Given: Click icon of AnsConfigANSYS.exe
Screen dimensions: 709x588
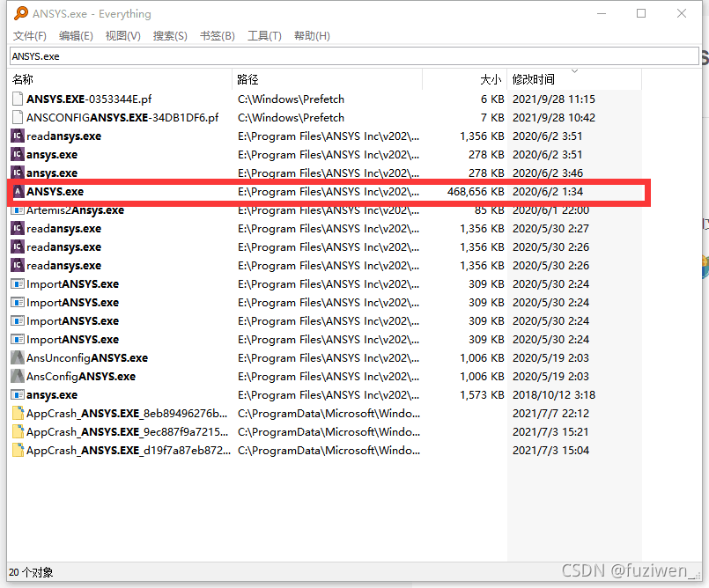Looking at the screenshot, I should point(18,376).
